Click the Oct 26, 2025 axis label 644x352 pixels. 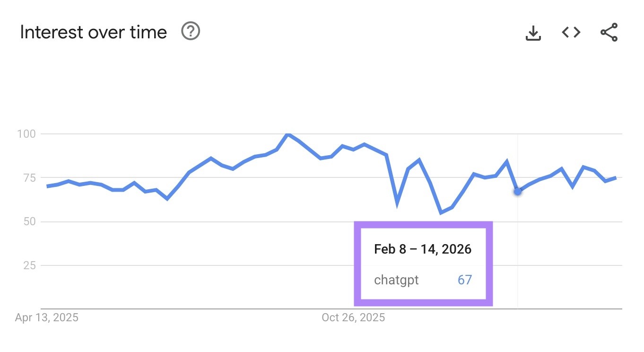click(354, 317)
